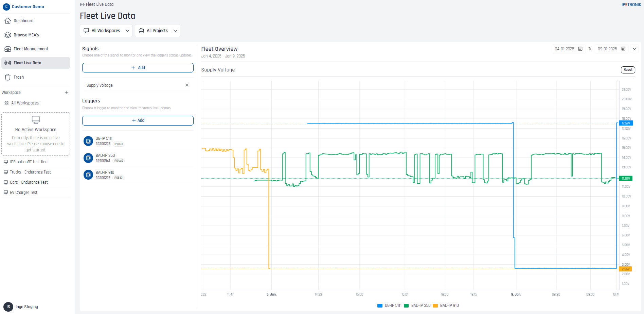Open start date calendar picker icon

click(580, 49)
